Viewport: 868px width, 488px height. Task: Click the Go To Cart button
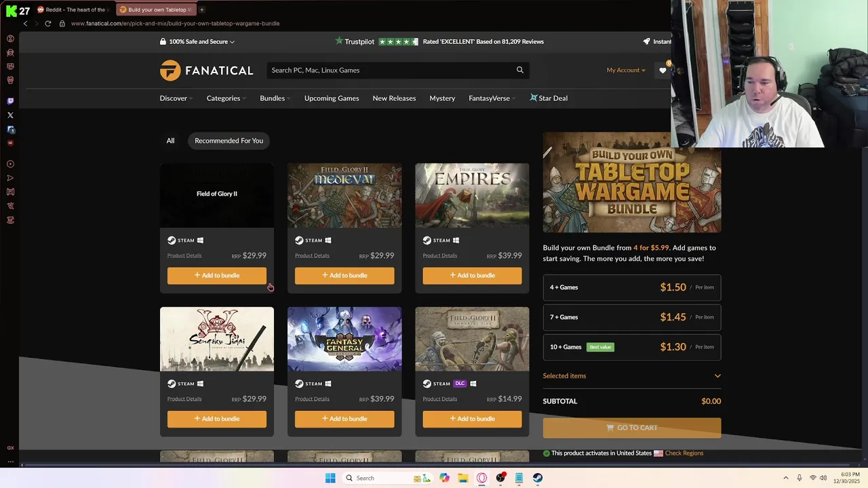click(632, 428)
